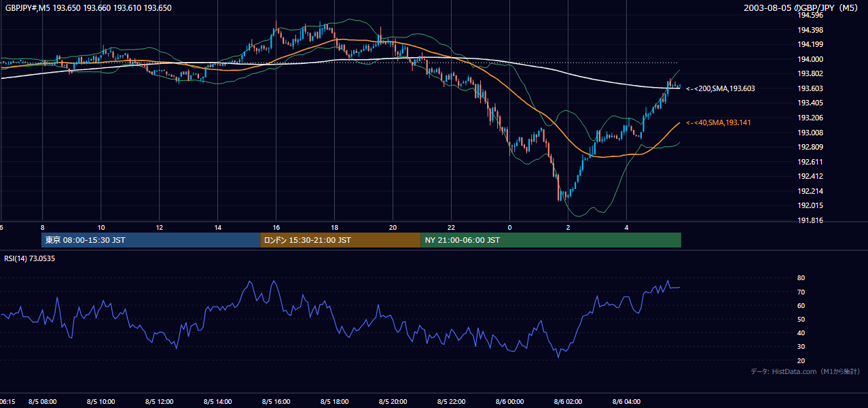Click the 200 SMA 193.603 label

point(721,88)
